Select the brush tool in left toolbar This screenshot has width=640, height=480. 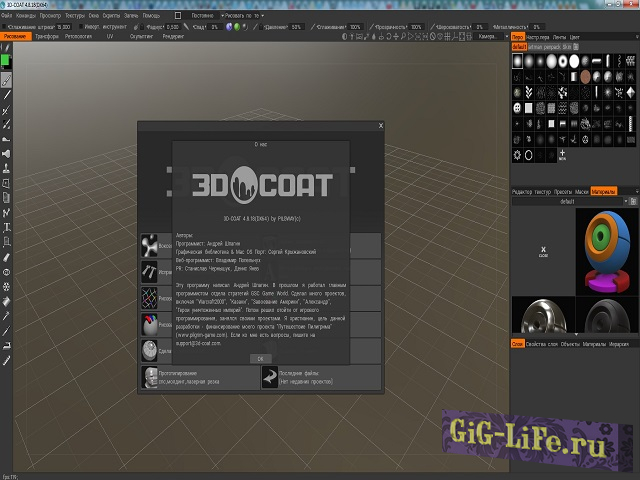pyautogui.click(x=6, y=80)
